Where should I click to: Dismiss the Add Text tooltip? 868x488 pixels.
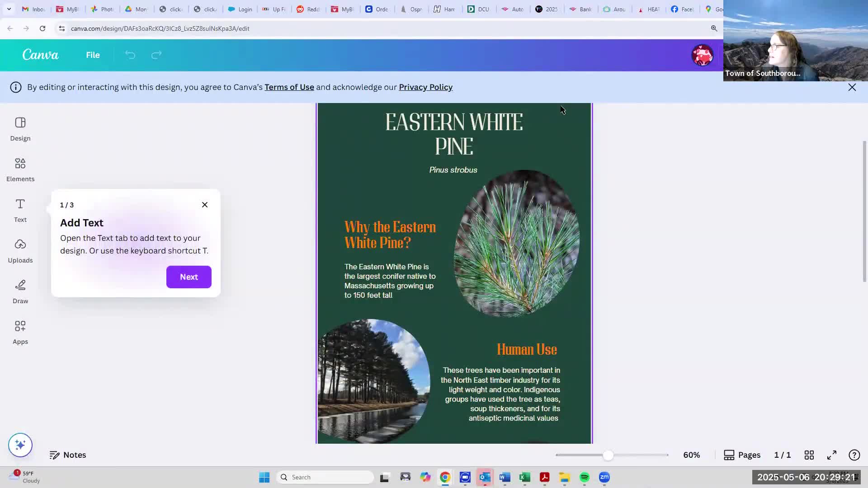(x=205, y=205)
